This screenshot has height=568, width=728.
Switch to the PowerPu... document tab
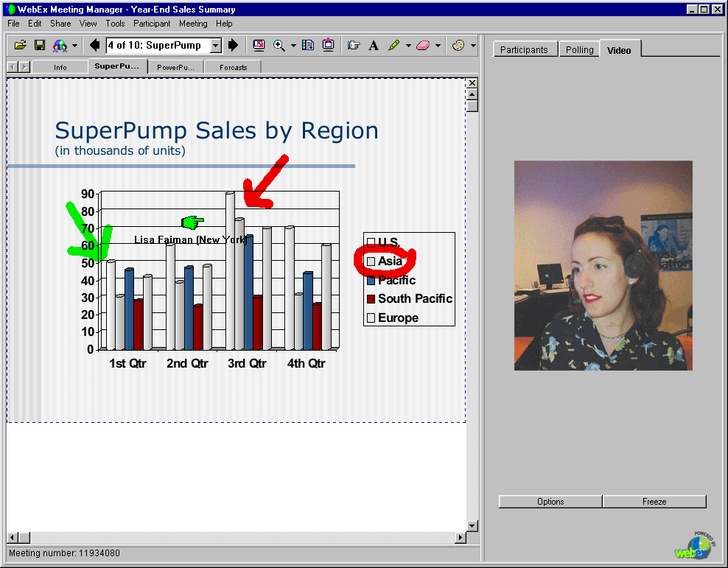point(175,67)
